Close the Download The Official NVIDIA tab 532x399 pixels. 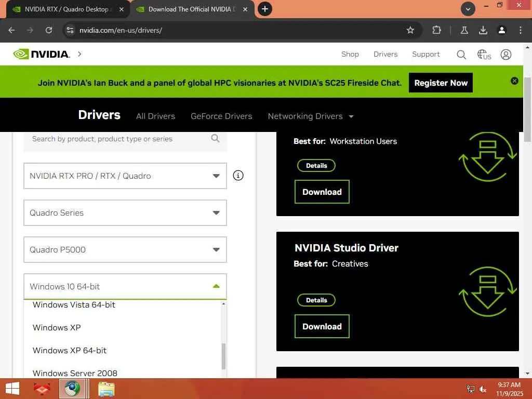[245, 9]
